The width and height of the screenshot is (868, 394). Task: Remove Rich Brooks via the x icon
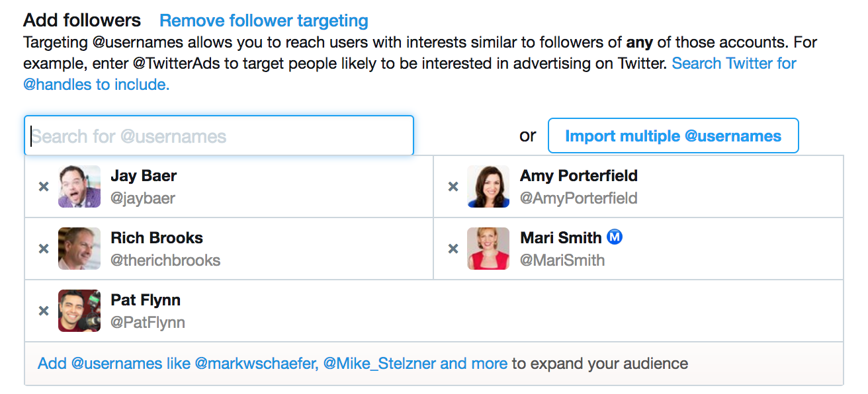click(44, 249)
